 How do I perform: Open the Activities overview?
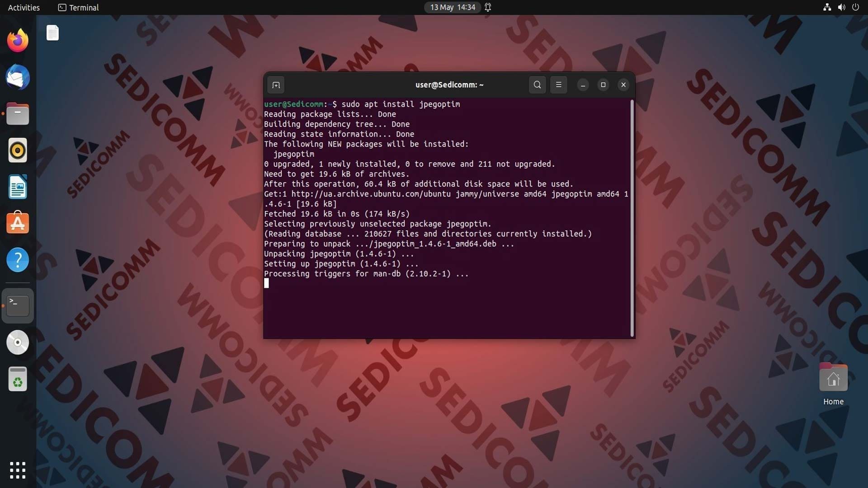(24, 7)
